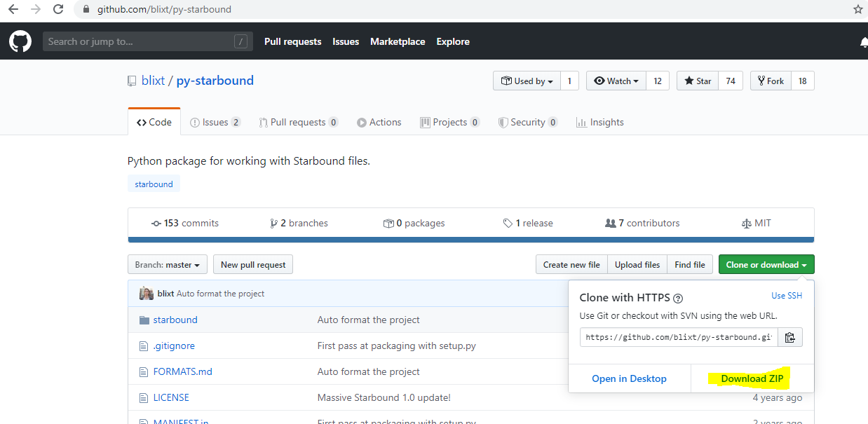
Task: Open the Insights tab
Action: (600, 122)
